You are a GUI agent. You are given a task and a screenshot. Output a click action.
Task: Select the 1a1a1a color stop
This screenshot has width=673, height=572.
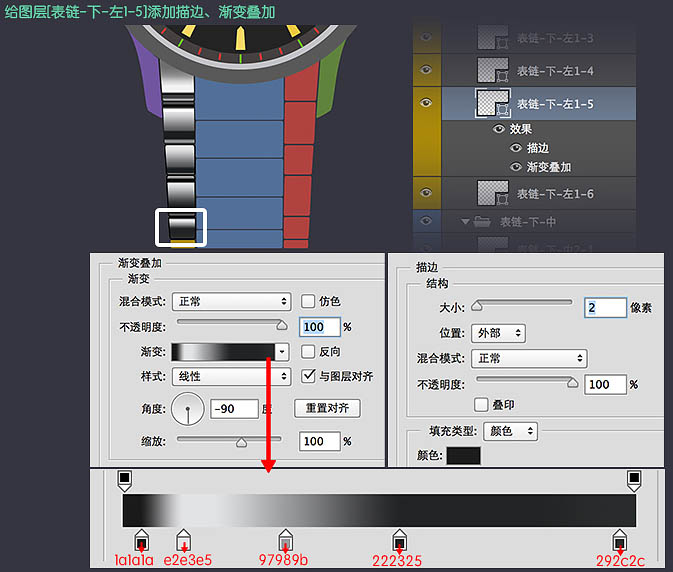point(142,541)
